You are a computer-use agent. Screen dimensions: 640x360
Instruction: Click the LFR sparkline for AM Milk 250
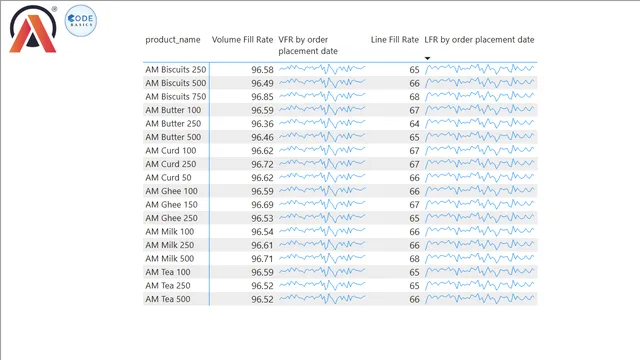click(x=480, y=244)
